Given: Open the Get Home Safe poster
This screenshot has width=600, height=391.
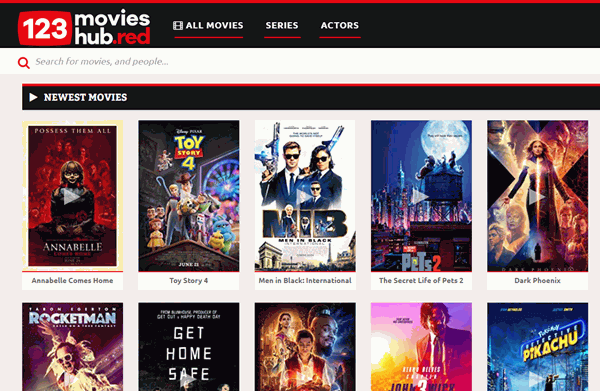Looking at the screenshot, I should click(189, 347).
